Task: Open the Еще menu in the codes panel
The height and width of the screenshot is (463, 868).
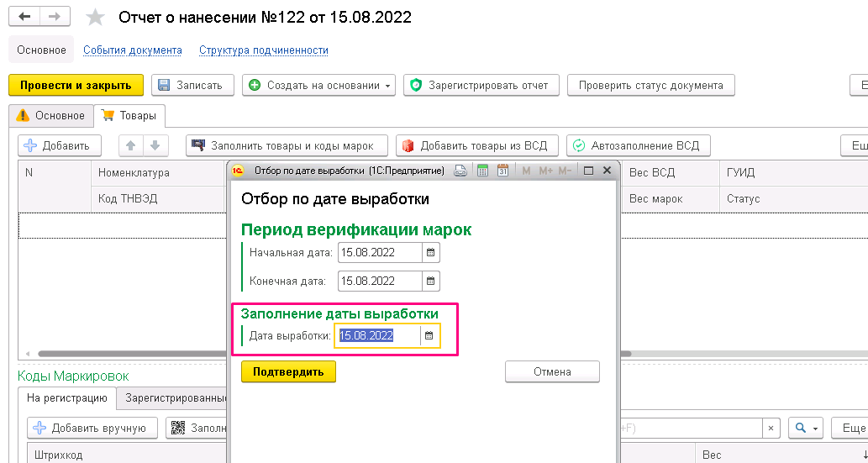Action: click(850, 428)
